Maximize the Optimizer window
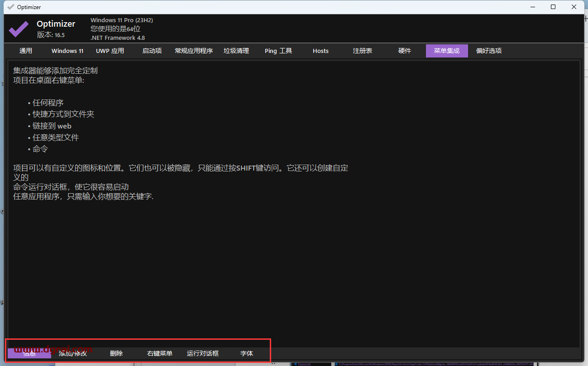Image resolution: width=588 pixels, height=366 pixels. coord(553,7)
